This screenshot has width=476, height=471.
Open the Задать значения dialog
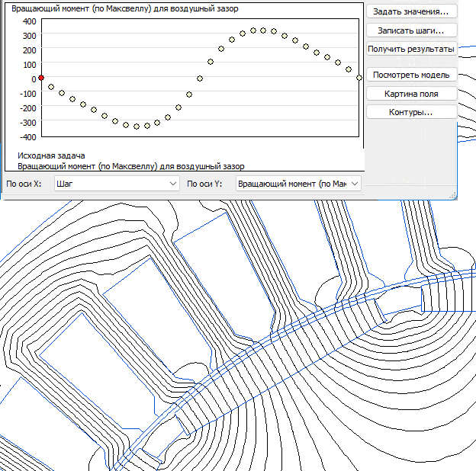coord(411,11)
